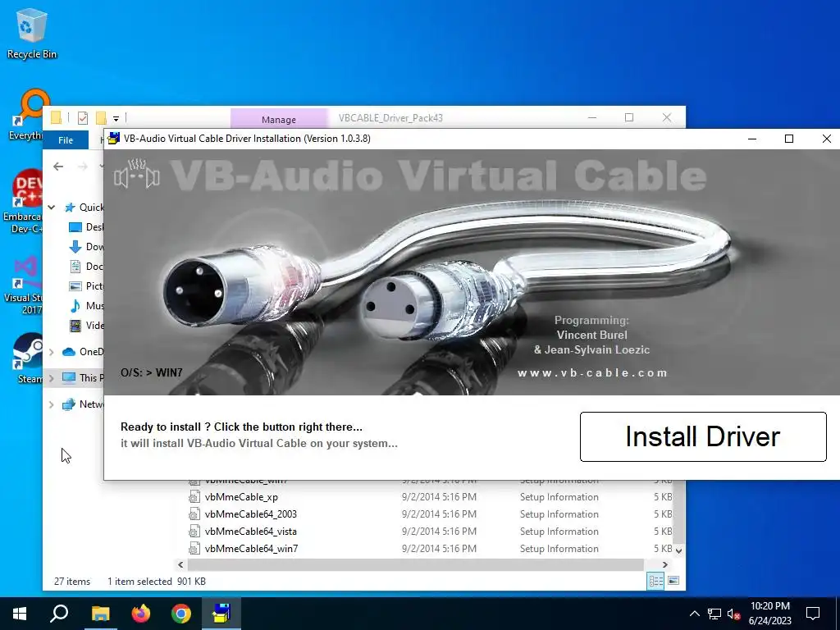Open Music in Quick access
Viewport: 840px width, 630px height.
click(85, 306)
